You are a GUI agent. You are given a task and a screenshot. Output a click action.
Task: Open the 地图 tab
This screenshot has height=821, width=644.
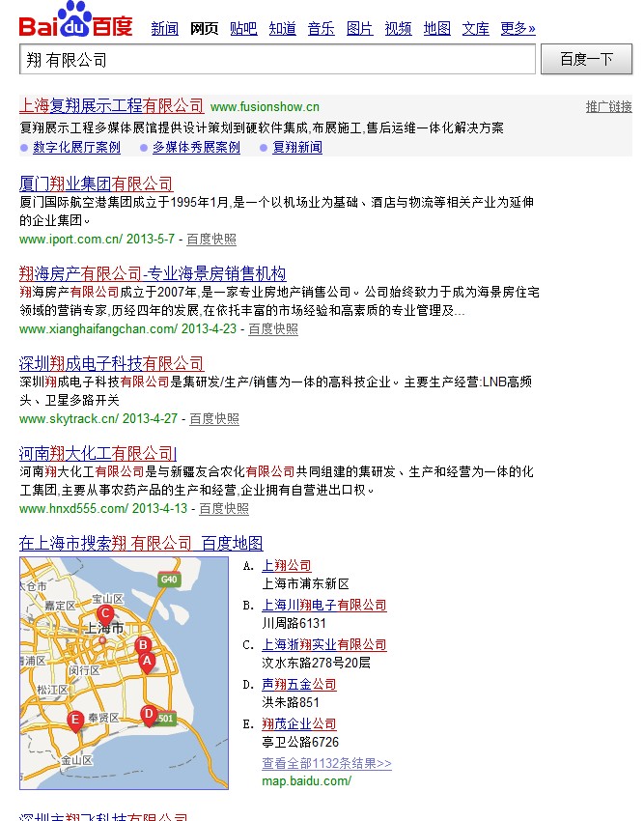pos(437,28)
